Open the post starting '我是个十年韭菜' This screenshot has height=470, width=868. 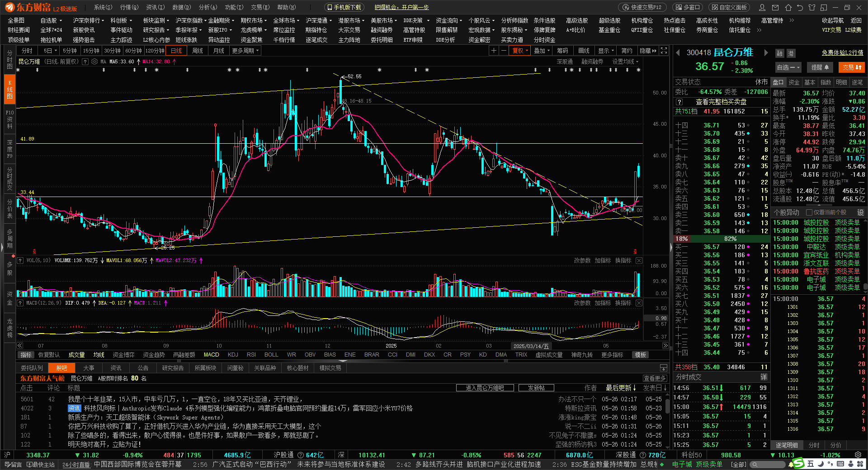pyautogui.click(x=185, y=399)
